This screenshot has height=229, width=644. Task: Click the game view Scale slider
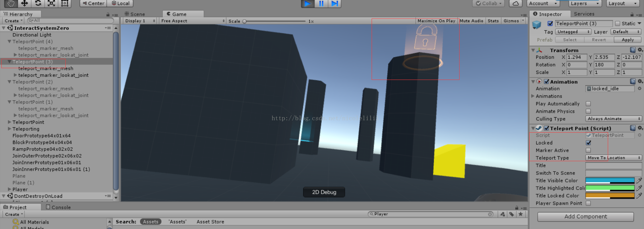coord(275,21)
